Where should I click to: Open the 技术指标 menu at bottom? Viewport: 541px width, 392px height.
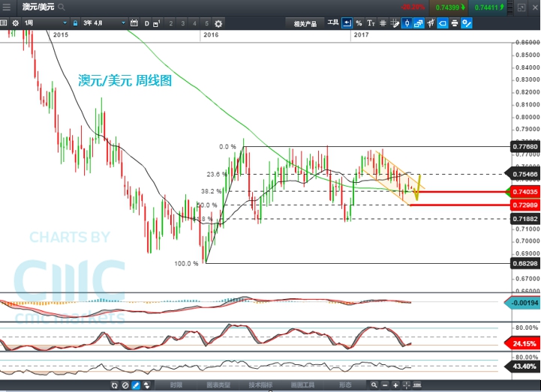[x=260, y=385]
